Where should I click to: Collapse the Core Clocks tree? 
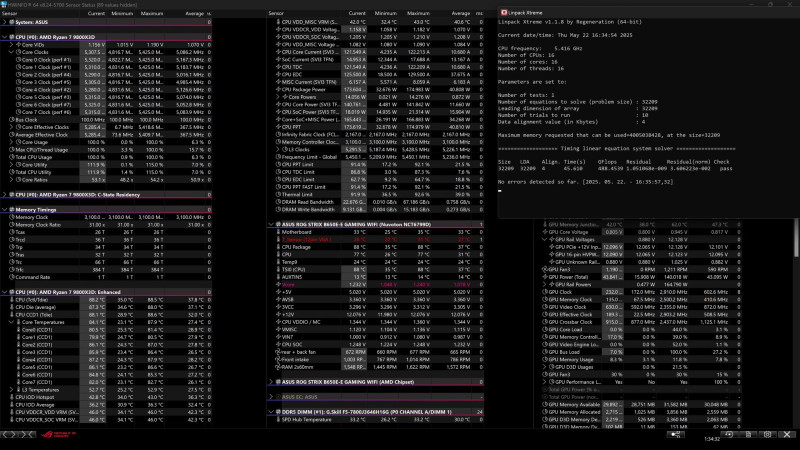click(x=11, y=52)
